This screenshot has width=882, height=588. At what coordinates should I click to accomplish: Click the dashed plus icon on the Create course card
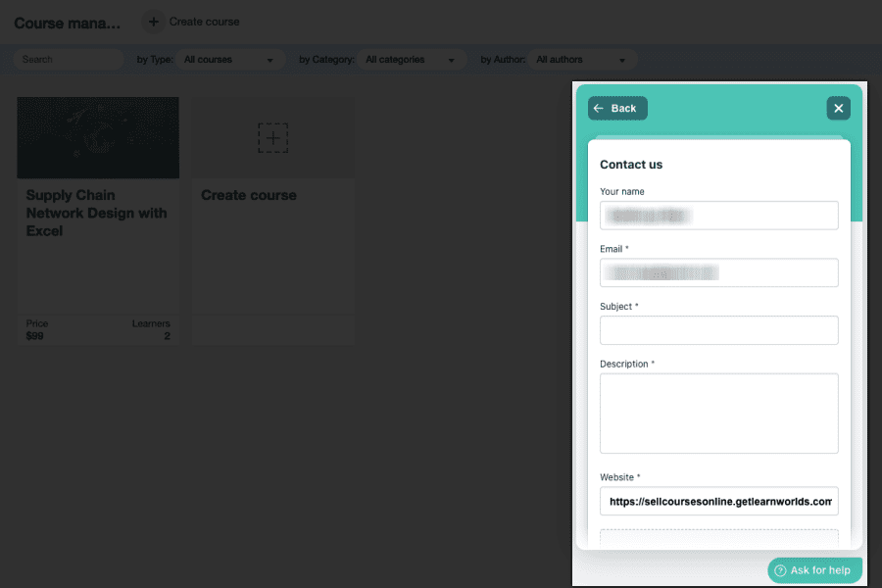(272, 138)
